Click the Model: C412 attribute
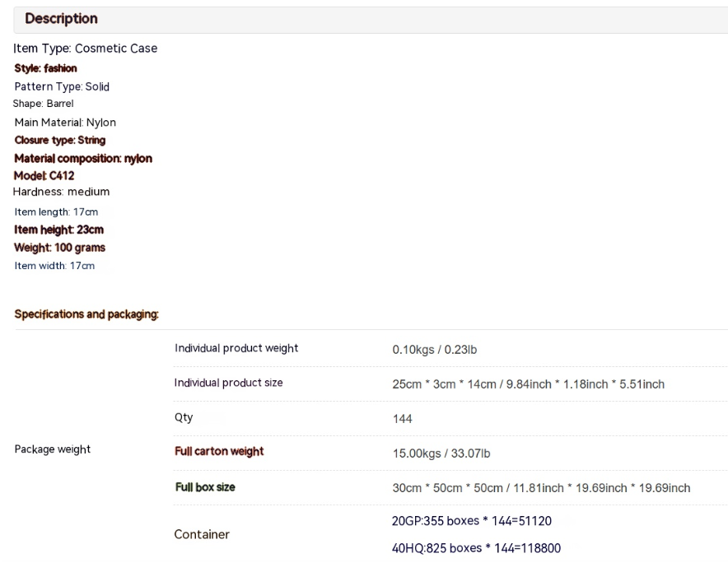 coord(44,175)
